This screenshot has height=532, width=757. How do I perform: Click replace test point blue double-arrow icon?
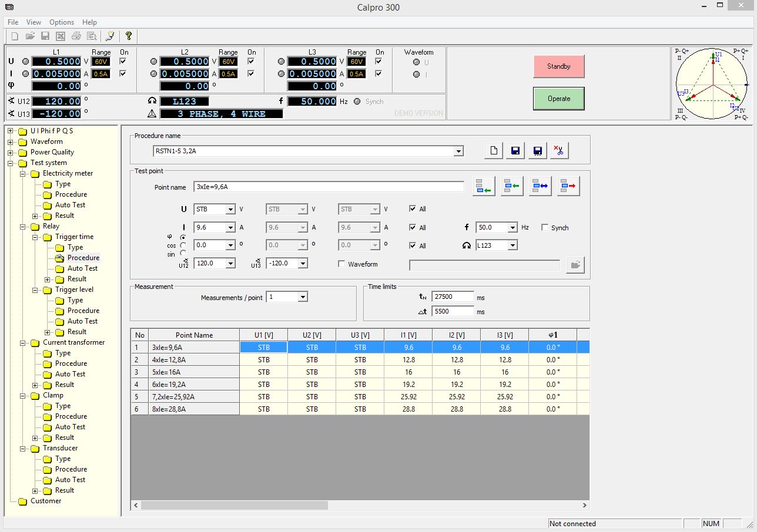pos(540,186)
